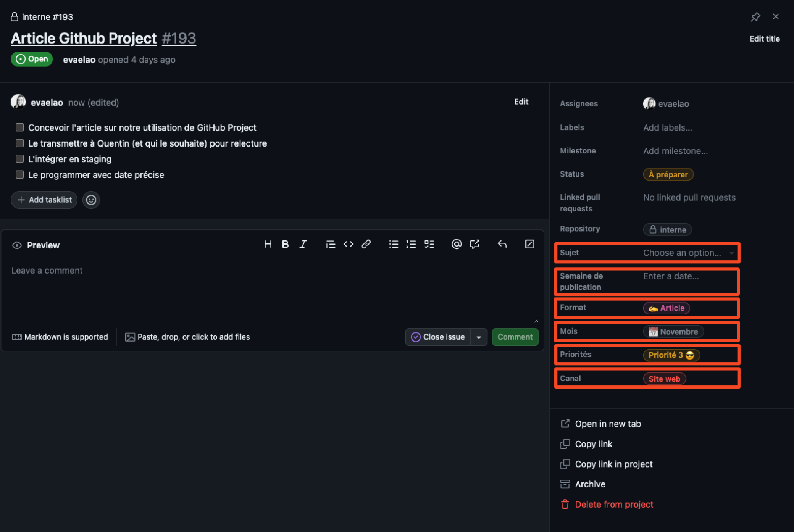
Task: Insert a heading in the comment editor
Action: [268, 244]
